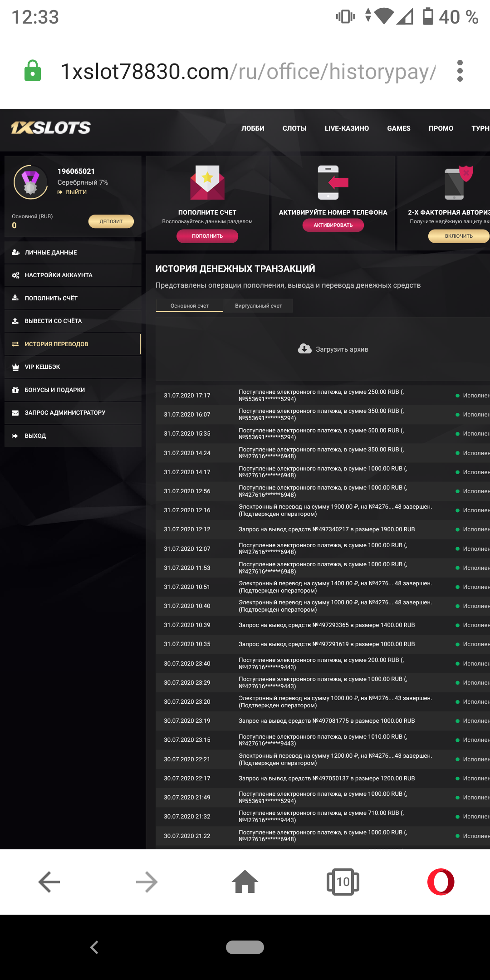Open ПРОМО in top navigation

(441, 128)
